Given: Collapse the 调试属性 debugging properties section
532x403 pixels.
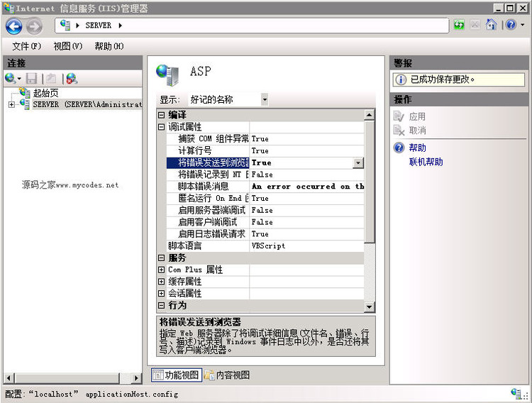Looking at the screenshot, I should click(162, 127).
